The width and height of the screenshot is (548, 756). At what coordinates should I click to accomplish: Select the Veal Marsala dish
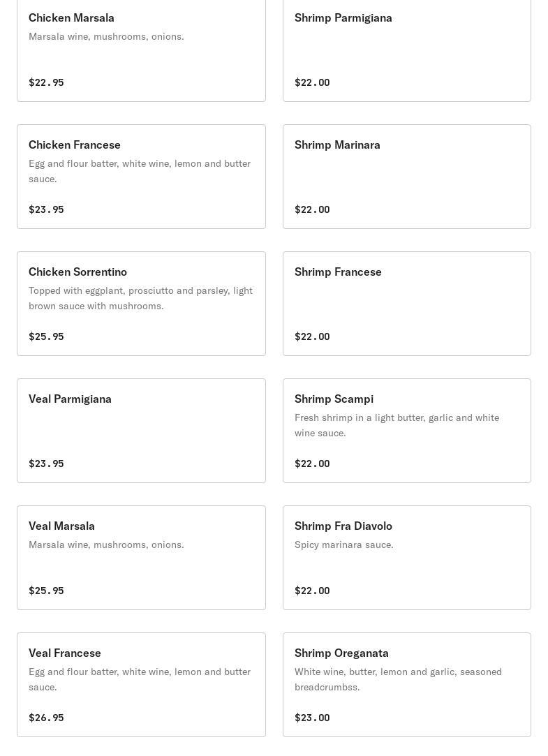(61, 526)
